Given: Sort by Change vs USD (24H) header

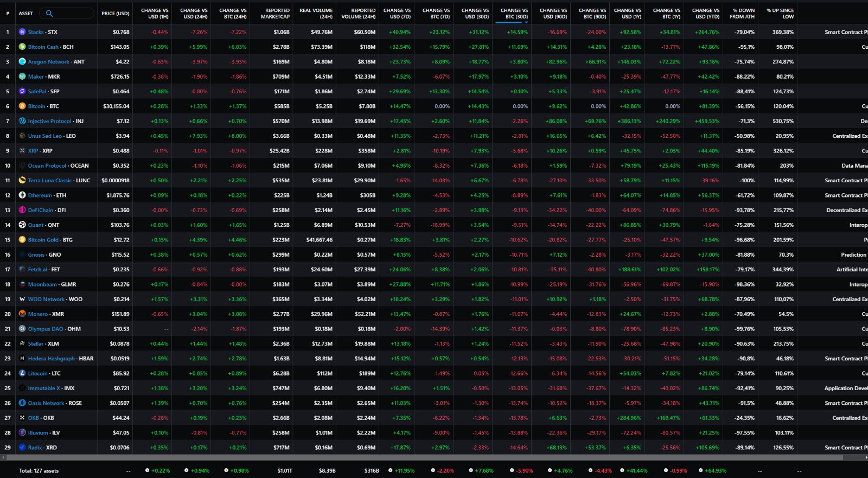Looking at the screenshot, I should coord(194,14).
